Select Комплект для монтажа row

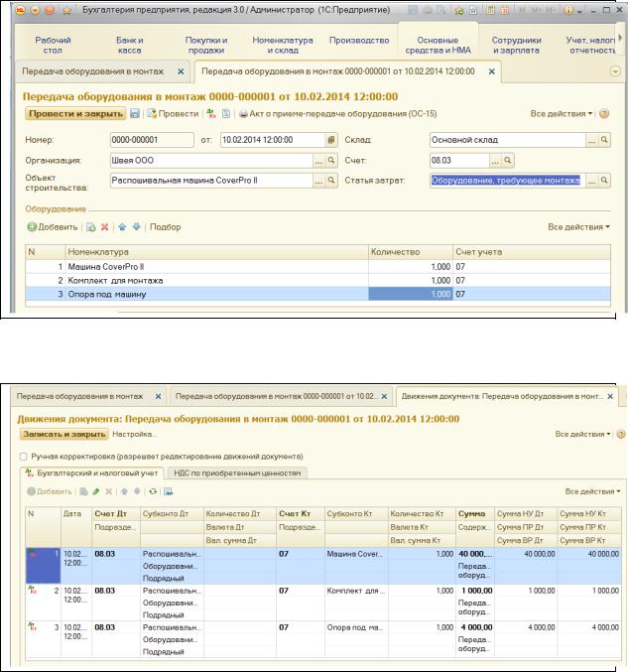317,280
